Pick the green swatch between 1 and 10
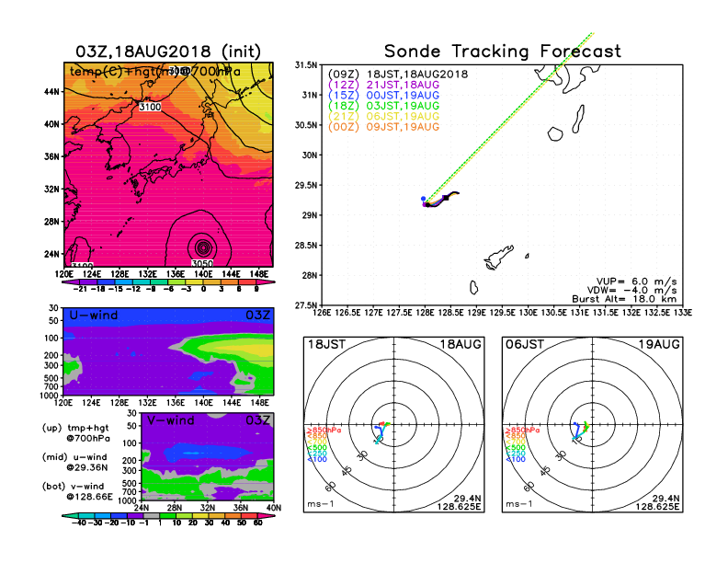This screenshot has width=728, height=563. pyautogui.click(x=167, y=515)
